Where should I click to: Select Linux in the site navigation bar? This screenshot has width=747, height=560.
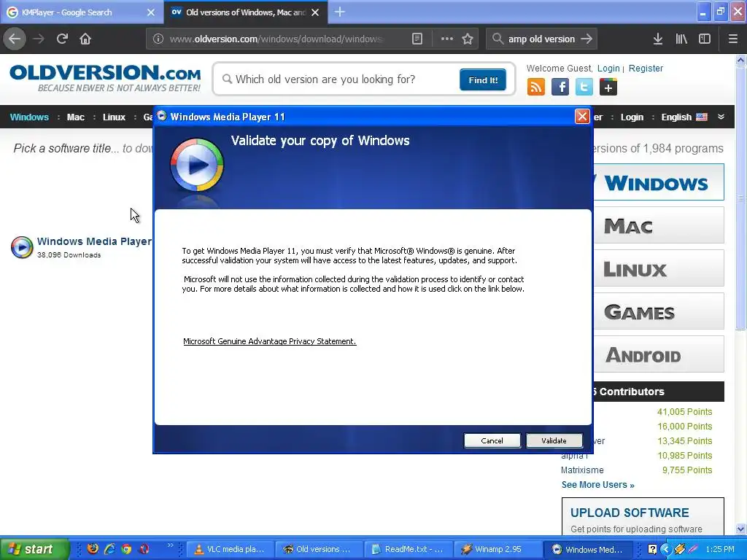[x=114, y=117]
